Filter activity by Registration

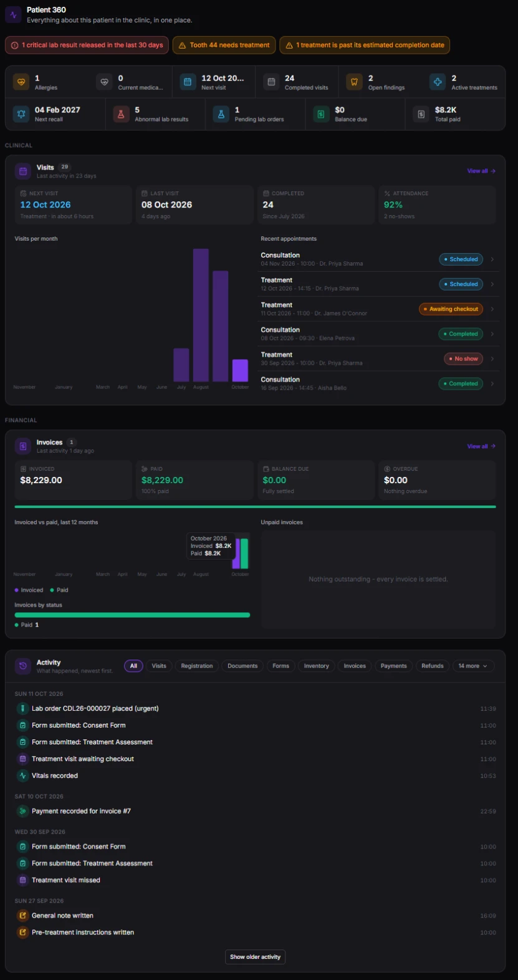pyautogui.click(x=197, y=666)
